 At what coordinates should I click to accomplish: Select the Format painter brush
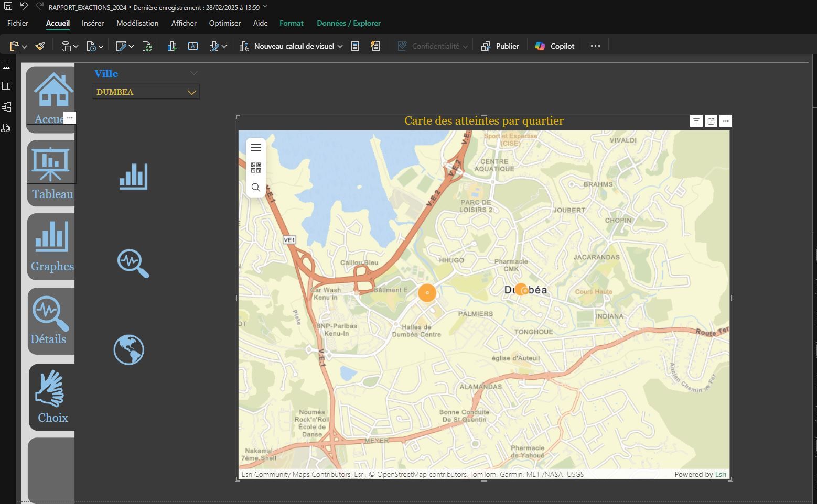[40, 46]
